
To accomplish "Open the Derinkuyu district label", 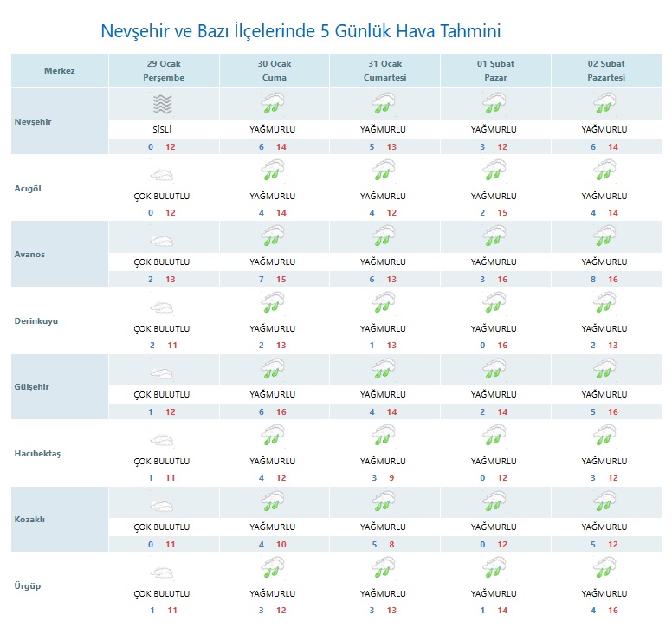I will (36, 321).
